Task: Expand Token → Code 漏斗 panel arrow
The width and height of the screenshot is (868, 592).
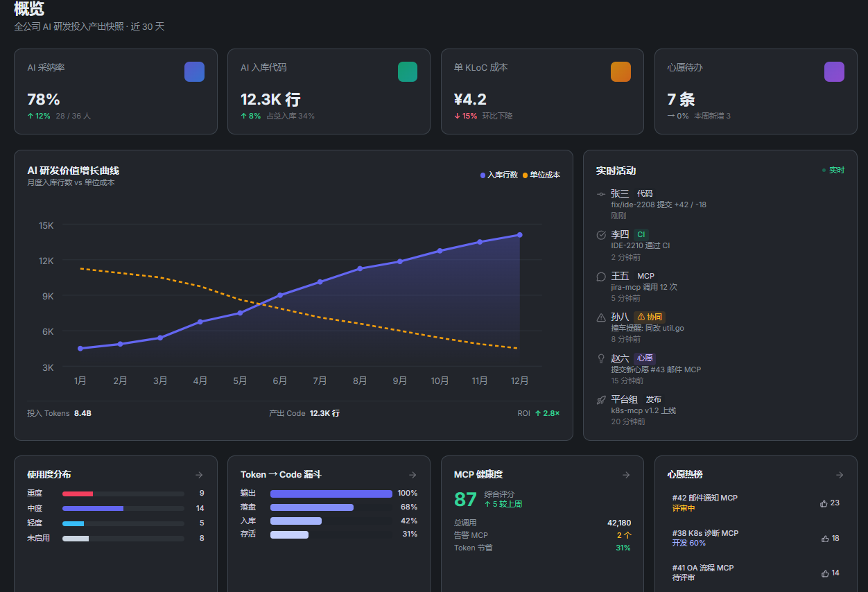Action: (x=413, y=475)
